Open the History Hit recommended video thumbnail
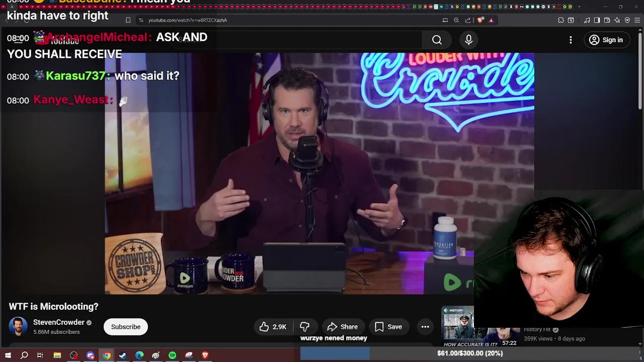This screenshot has height=362, width=644. tap(458, 327)
